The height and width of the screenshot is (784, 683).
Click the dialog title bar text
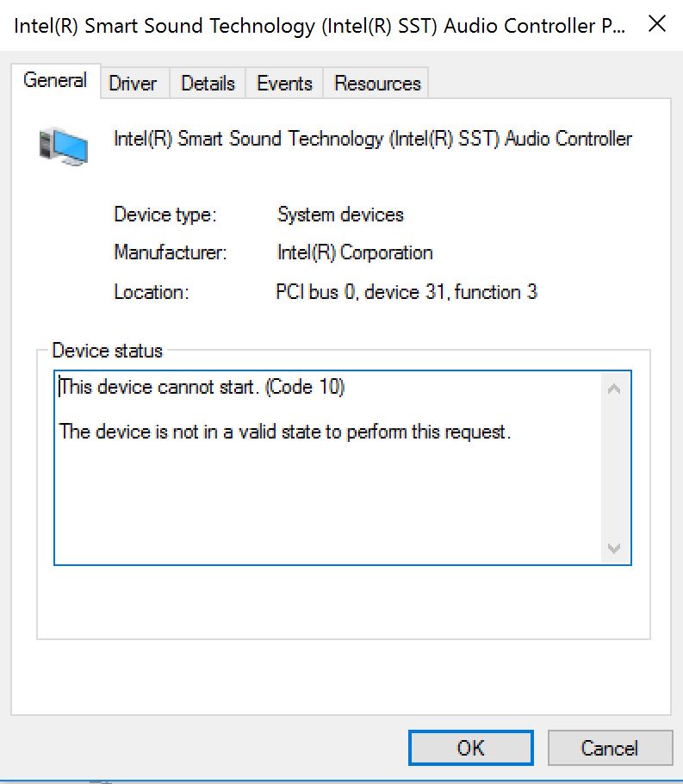pos(319,25)
